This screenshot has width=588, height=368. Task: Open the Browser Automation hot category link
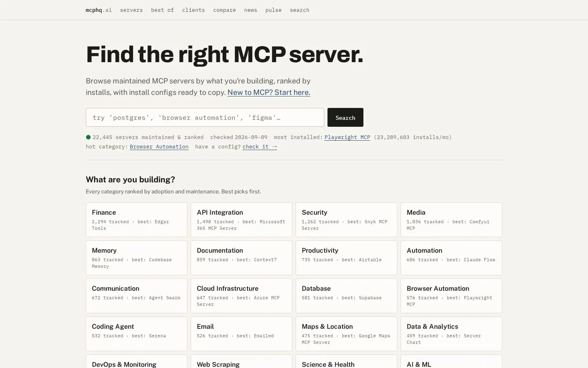point(159,147)
